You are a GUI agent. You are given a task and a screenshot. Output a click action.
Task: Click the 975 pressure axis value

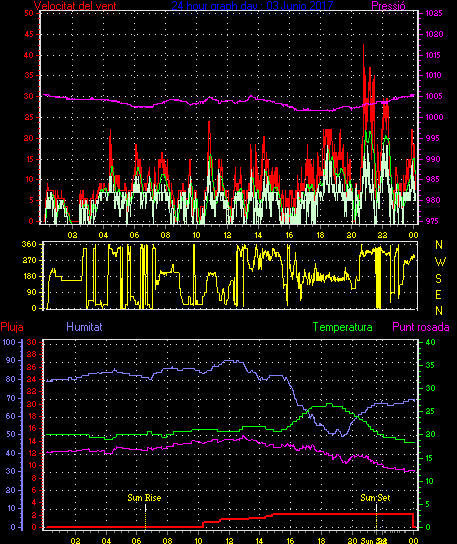434,221
